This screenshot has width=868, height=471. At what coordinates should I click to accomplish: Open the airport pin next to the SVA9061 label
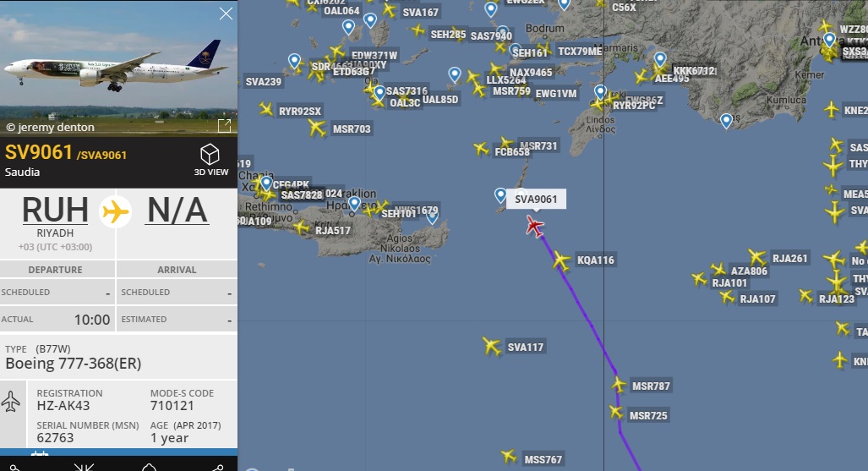point(500,195)
